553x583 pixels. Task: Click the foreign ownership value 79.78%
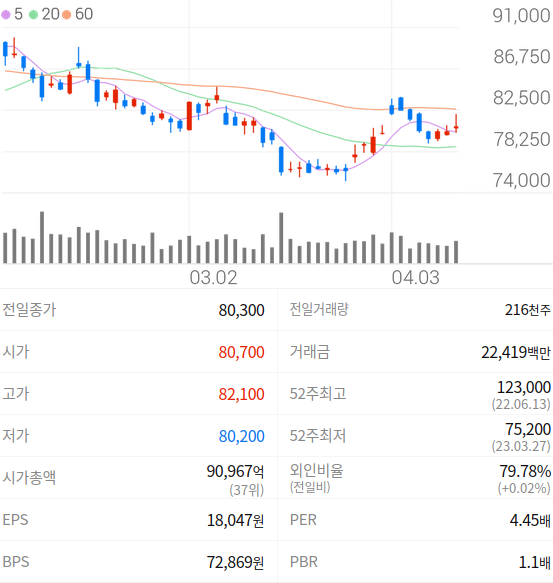point(525,471)
